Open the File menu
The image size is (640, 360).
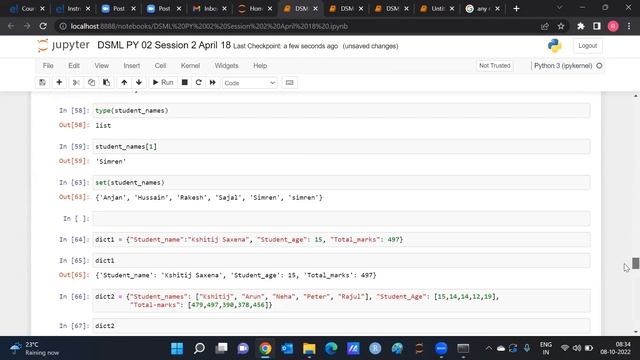[48, 65]
